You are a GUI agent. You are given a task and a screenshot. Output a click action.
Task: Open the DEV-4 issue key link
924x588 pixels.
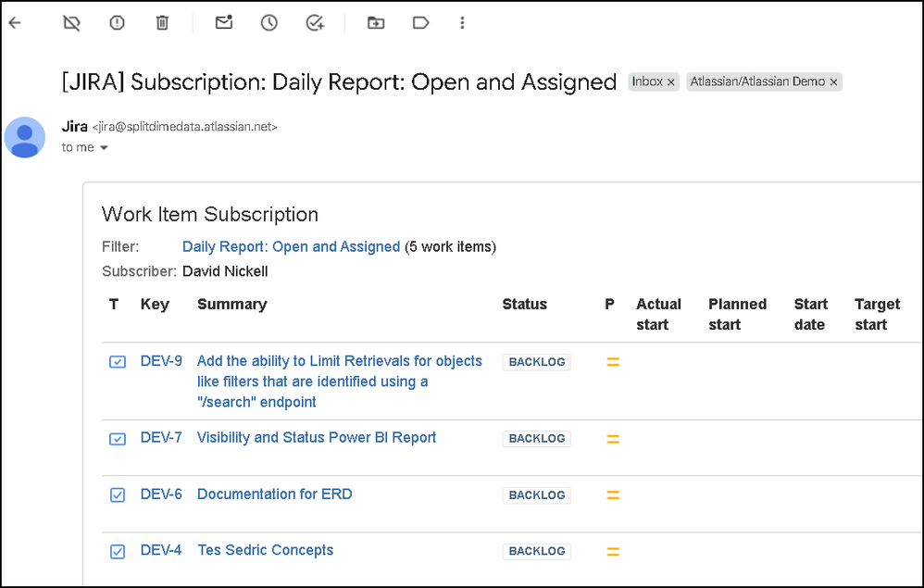161,550
